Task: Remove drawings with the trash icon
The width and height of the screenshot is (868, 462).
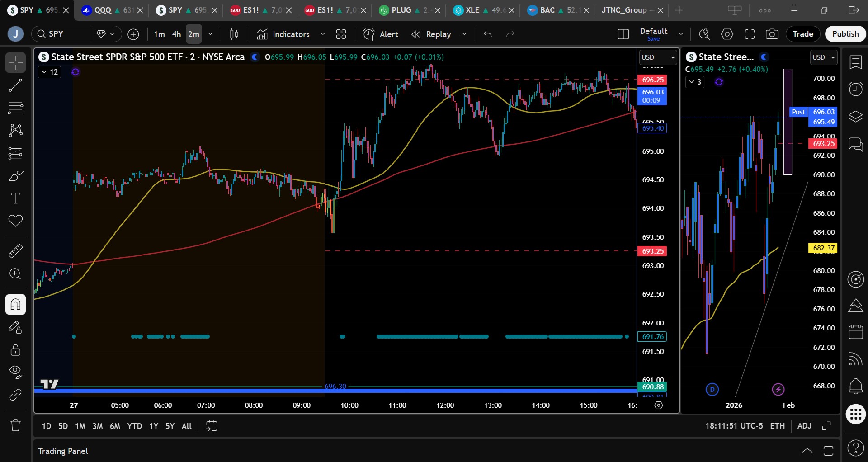Action: (x=15, y=425)
